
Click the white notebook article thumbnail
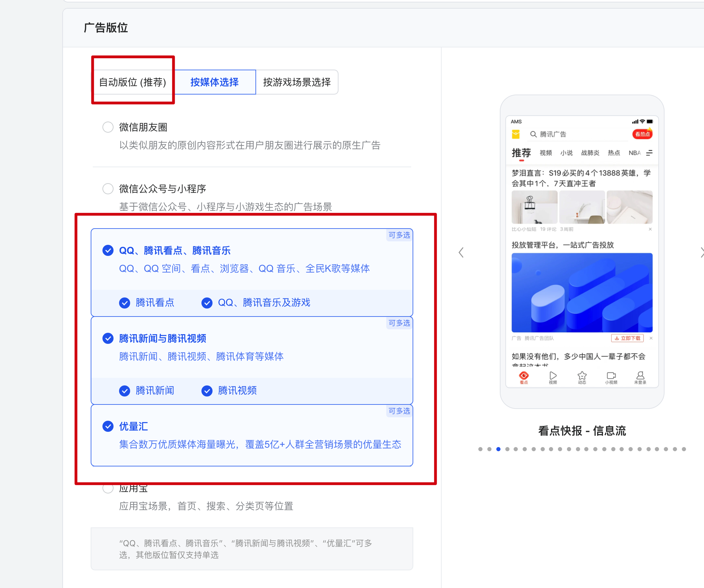[x=630, y=207]
